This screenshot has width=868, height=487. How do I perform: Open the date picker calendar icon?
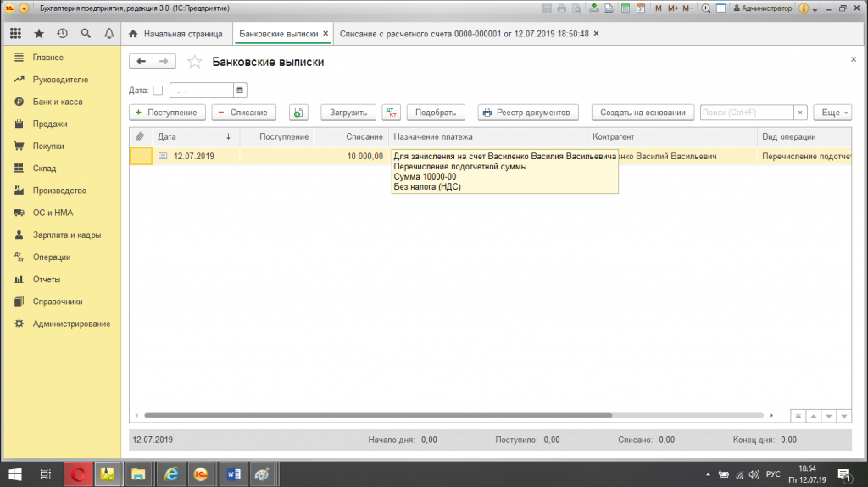coord(240,91)
